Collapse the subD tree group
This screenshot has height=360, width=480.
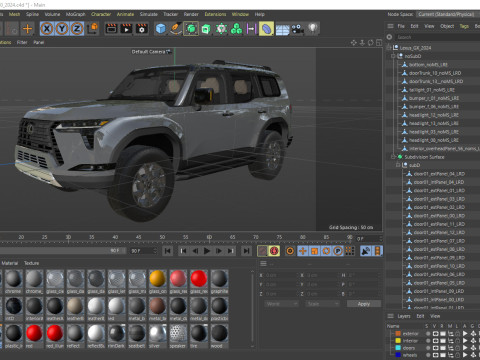point(398,165)
